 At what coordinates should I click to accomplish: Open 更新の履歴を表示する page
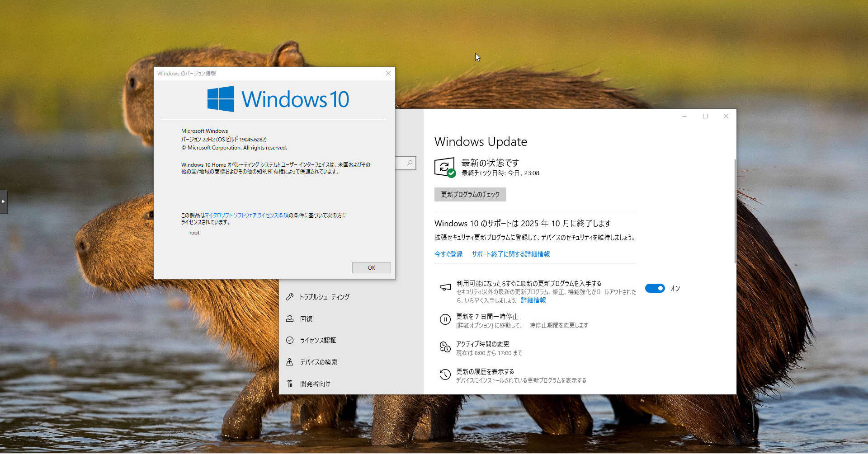click(485, 371)
